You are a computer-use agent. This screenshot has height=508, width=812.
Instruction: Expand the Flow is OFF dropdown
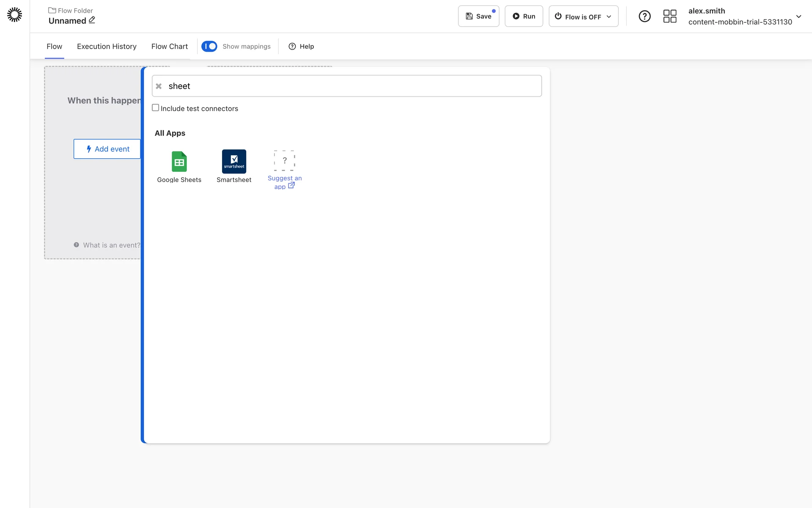click(x=583, y=17)
